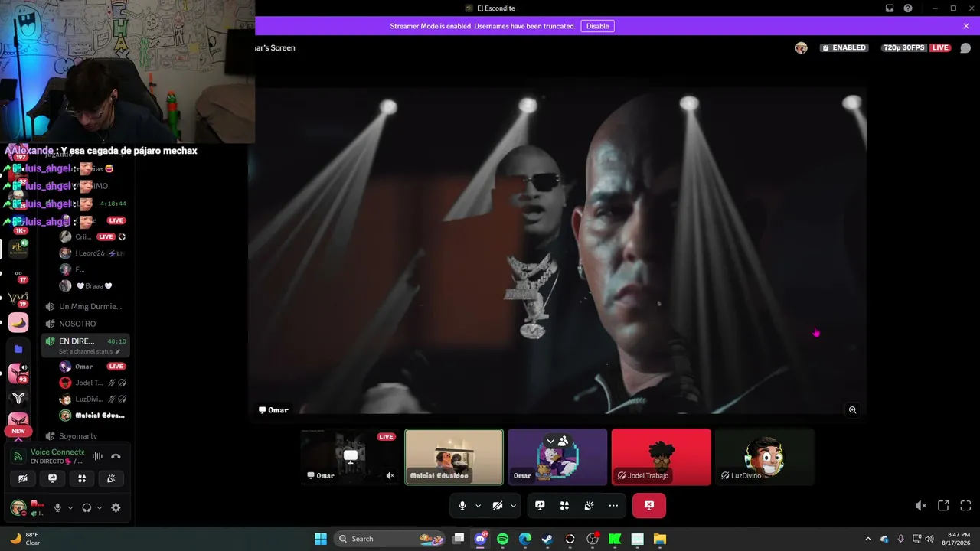
Task: Open the chat bubble icon beside the LIVE badge
Action: coord(965,47)
